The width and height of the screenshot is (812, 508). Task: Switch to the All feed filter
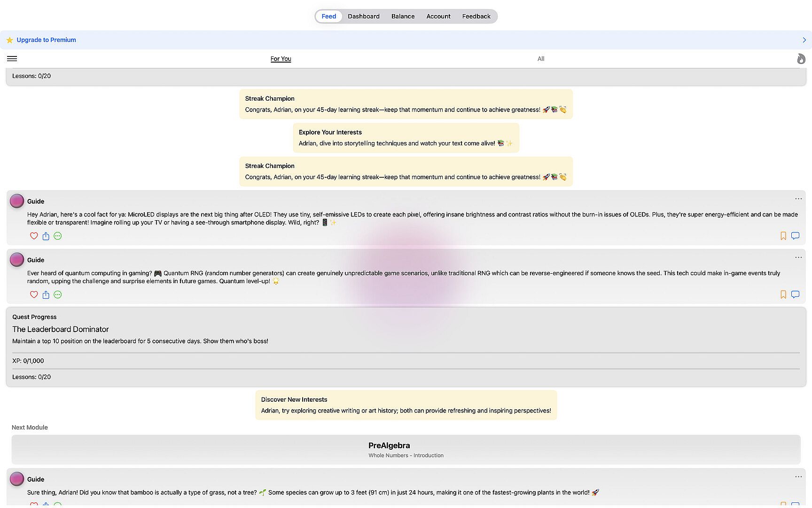541,59
